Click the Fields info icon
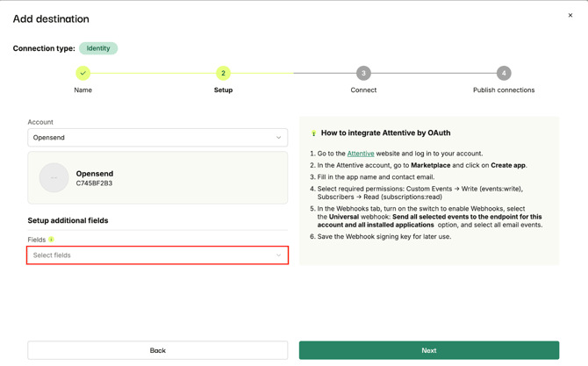The height and width of the screenshot is (366, 588). (51, 240)
